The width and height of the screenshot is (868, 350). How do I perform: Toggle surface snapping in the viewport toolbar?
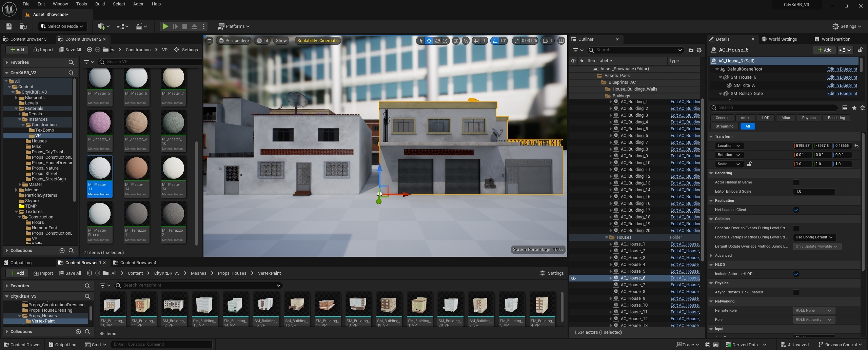pos(466,41)
